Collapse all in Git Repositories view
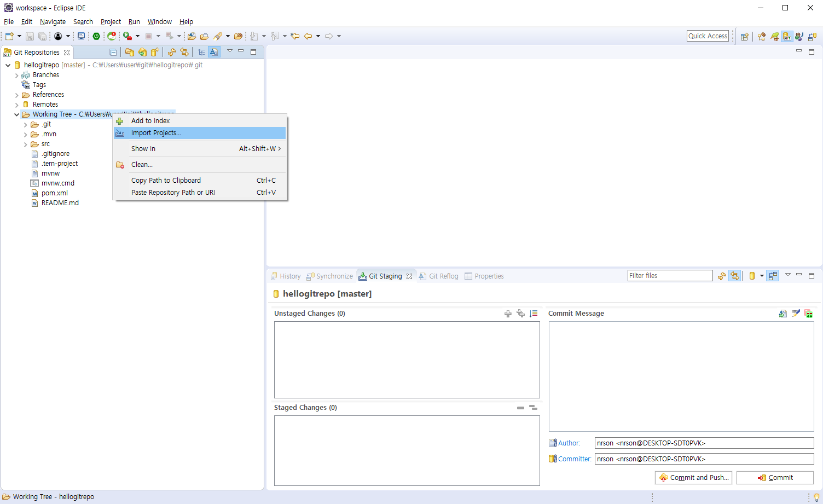The width and height of the screenshot is (823, 504). point(113,52)
